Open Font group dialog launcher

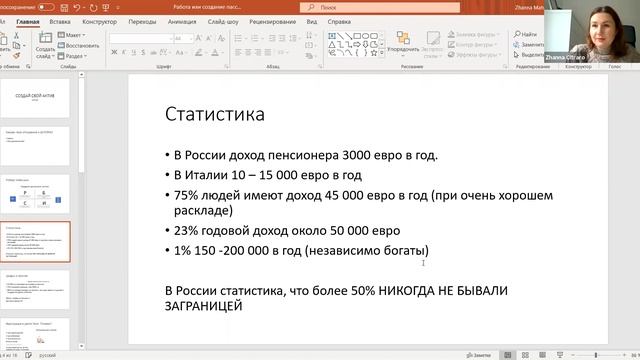tap(227, 66)
